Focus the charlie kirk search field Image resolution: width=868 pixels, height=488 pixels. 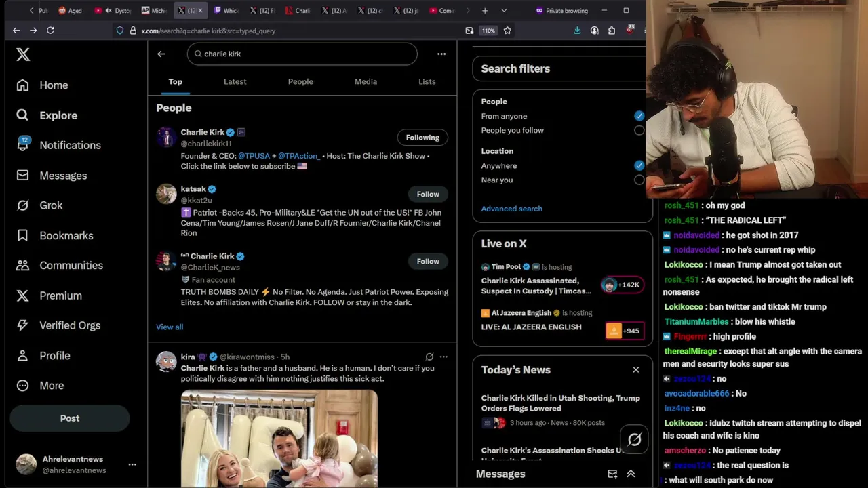tap(302, 54)
